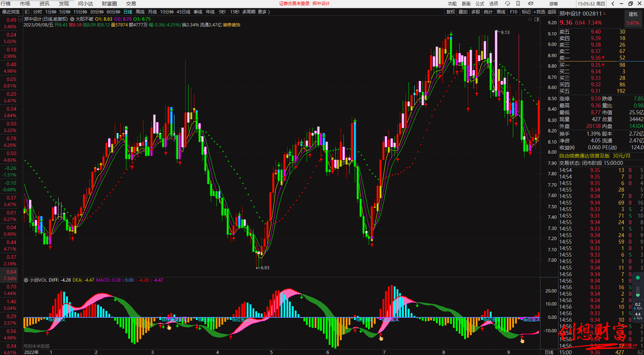Click the 叠加 overlay button
The height and width of the screenshot is (355, 644).
click(463, 12)
